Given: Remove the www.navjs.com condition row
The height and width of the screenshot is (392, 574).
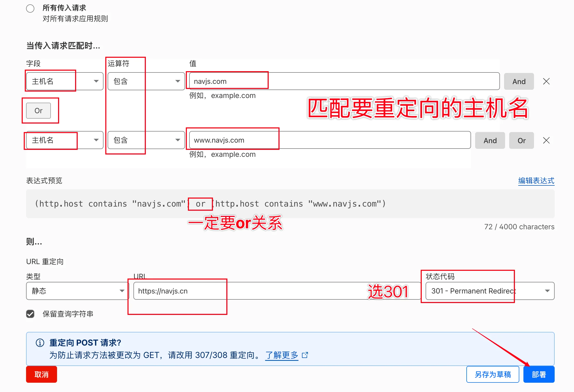Looking at the screenshot, I should pos(546,141).
